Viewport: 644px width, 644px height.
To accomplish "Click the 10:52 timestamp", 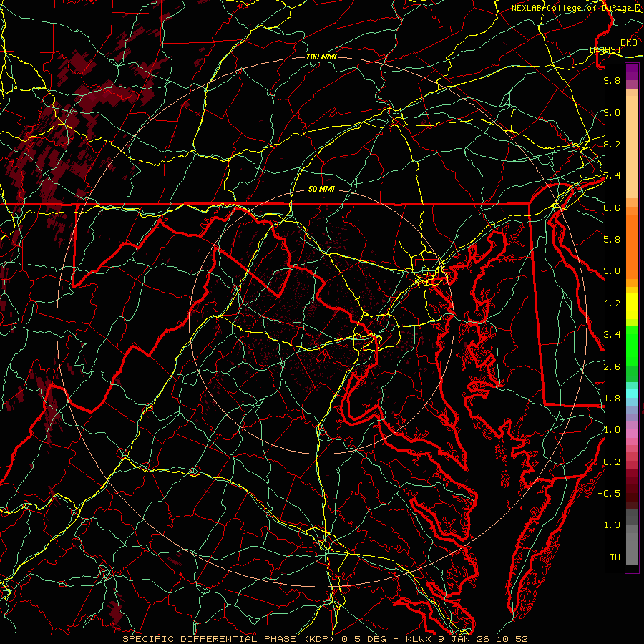I will (512, 639).
